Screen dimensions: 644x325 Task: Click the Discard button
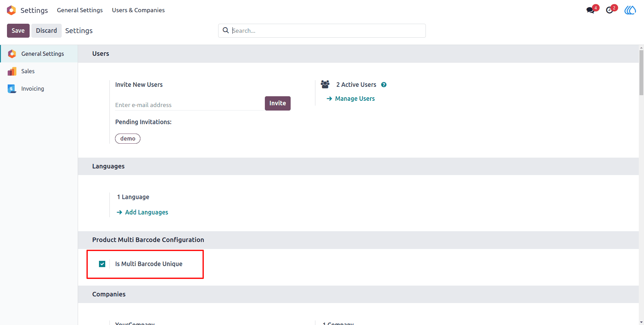(x=46, y=31)
